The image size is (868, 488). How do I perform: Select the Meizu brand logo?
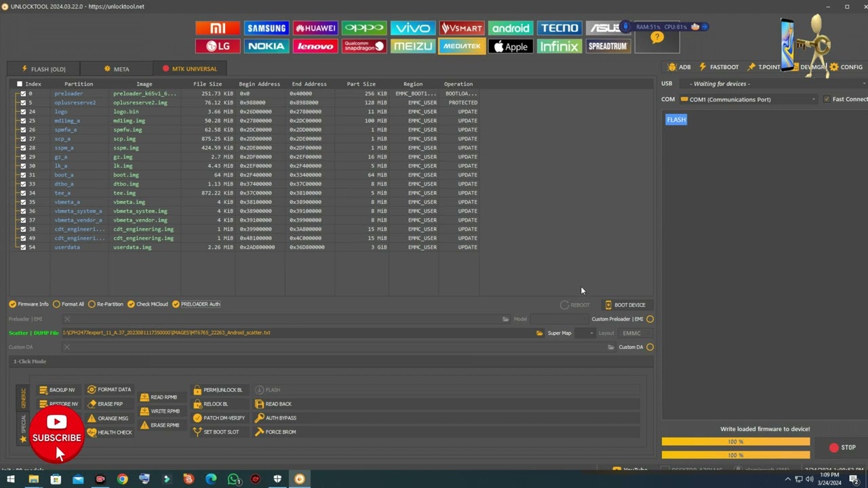coord(413,46)
